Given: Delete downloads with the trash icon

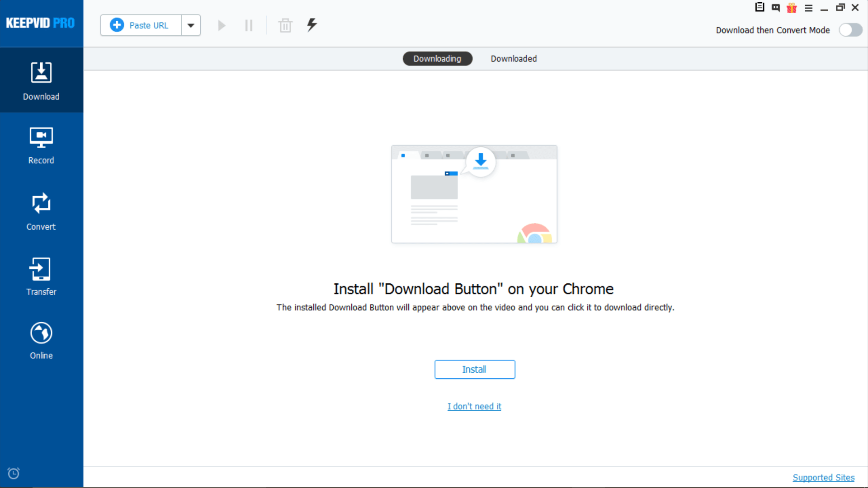Looking at the screenshot, I should 285,25.
